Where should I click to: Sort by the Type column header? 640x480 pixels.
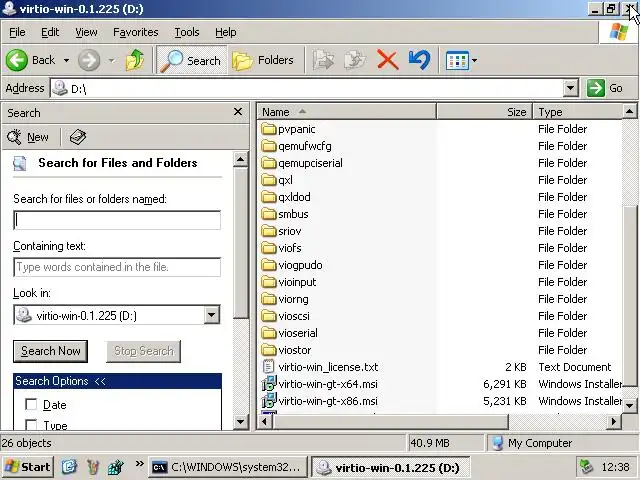point(578,112)
